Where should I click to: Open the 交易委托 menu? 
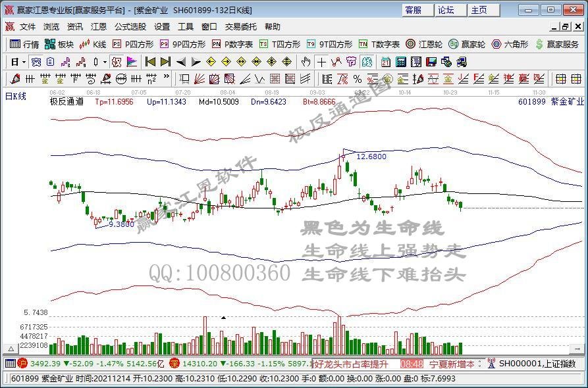241,27
